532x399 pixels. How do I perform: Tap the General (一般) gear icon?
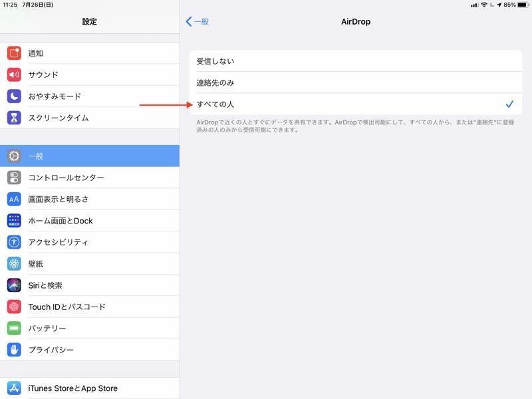14,156
